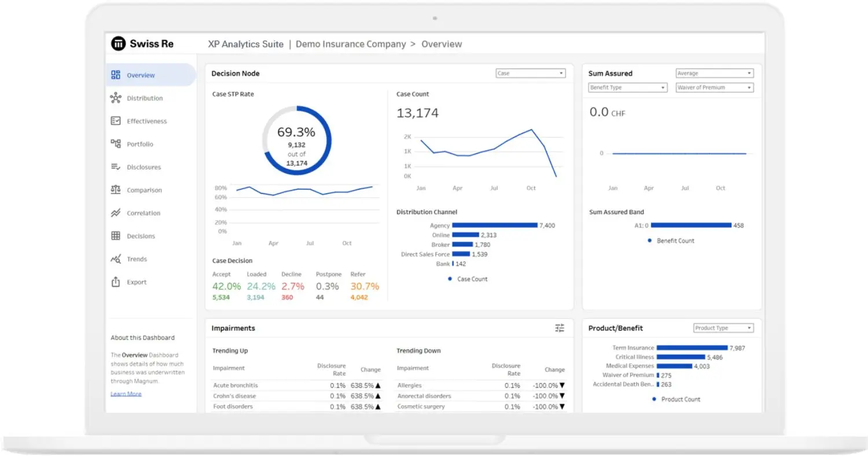Click the Portfolio hierarchy icon

click(116, 144)
